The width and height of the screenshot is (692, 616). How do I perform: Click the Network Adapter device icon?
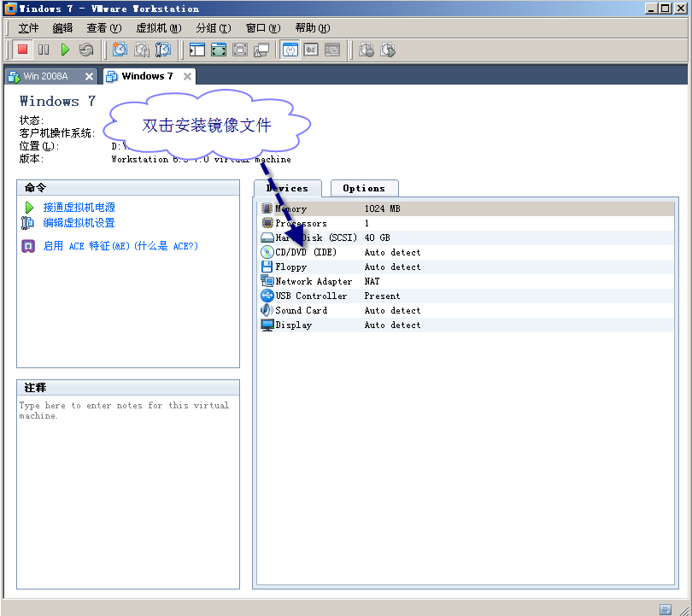(267, 280)
